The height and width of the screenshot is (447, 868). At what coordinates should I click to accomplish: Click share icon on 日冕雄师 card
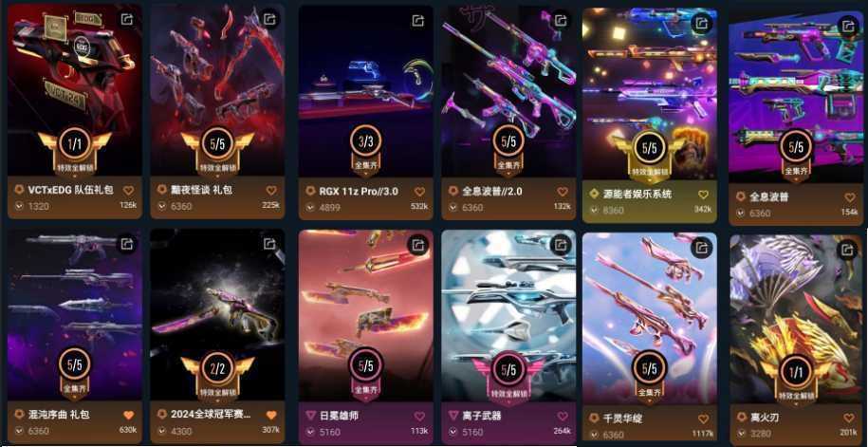[x=418, y=245]
